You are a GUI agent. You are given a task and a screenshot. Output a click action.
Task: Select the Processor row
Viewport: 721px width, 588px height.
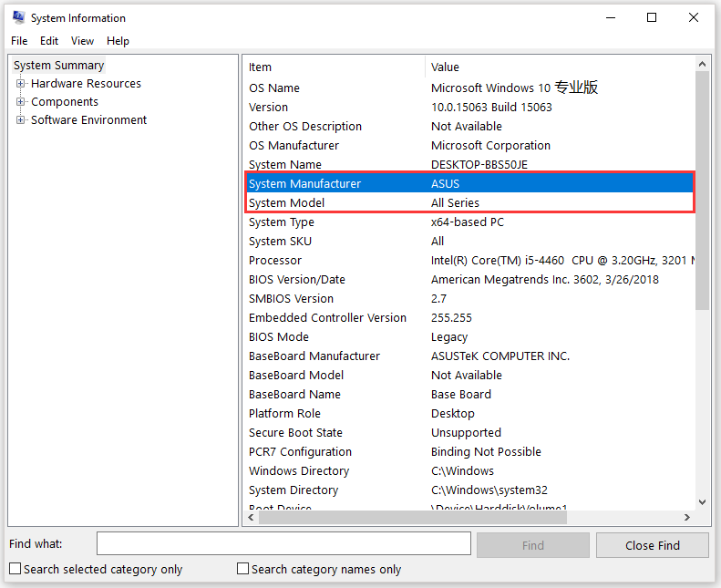click(x=469, y=261)
